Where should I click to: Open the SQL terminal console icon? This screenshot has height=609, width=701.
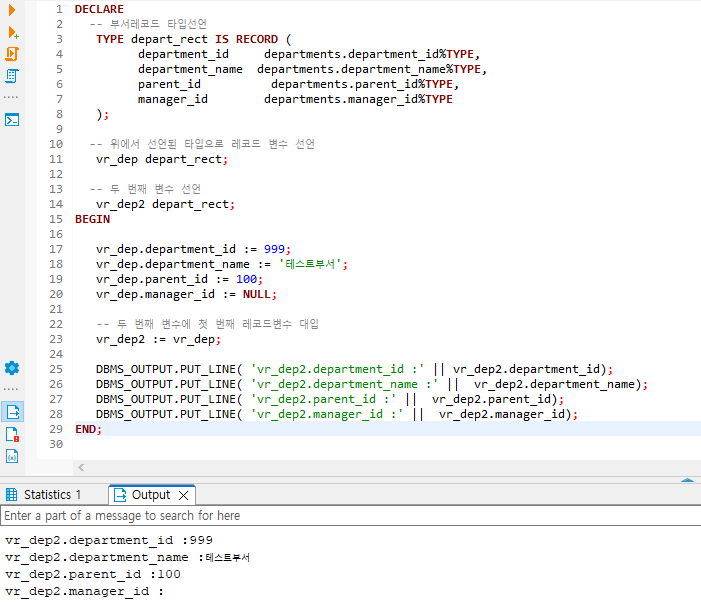click(x=12, y=120)
